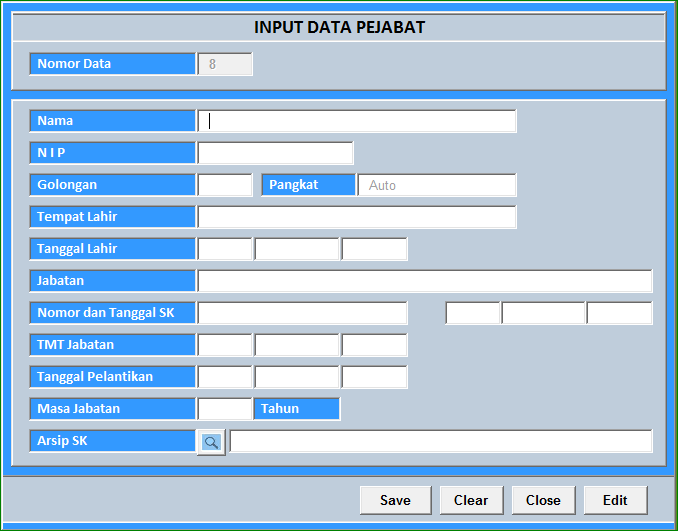Click the Tanggal Pelantikan month box
The image size is (678, 531).
pos(297,377)
